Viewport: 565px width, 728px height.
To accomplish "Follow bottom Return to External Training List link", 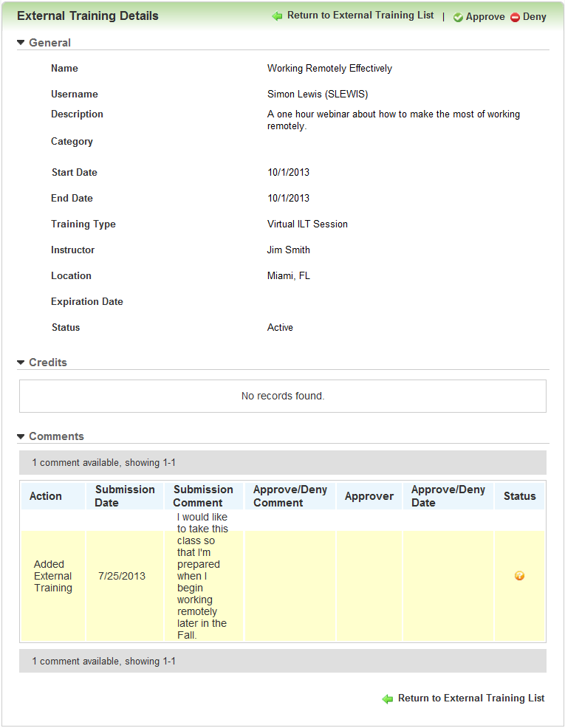I will point(471,698).
